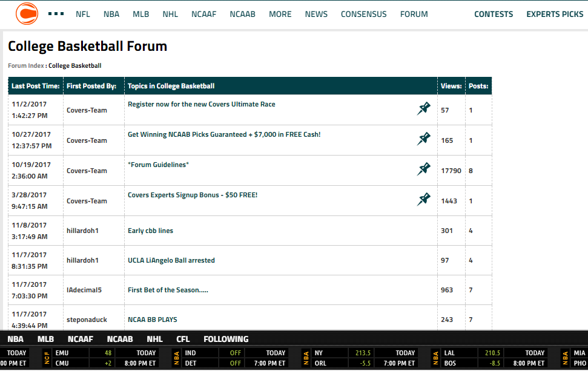Click the NY vs ORL game in ticker
The height and width of the screenshot is (371, 588).
(x=339, y=358)
